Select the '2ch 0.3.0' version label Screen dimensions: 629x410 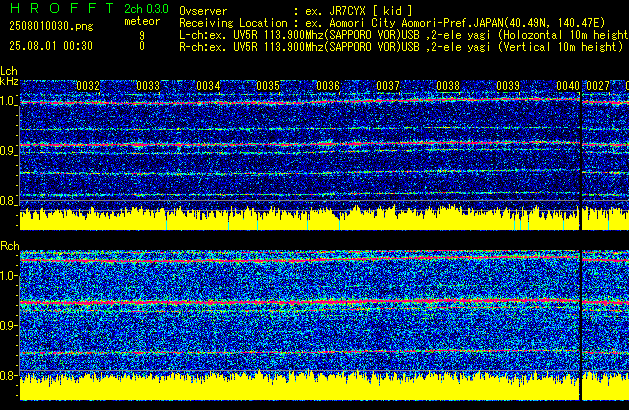(146, 9)
